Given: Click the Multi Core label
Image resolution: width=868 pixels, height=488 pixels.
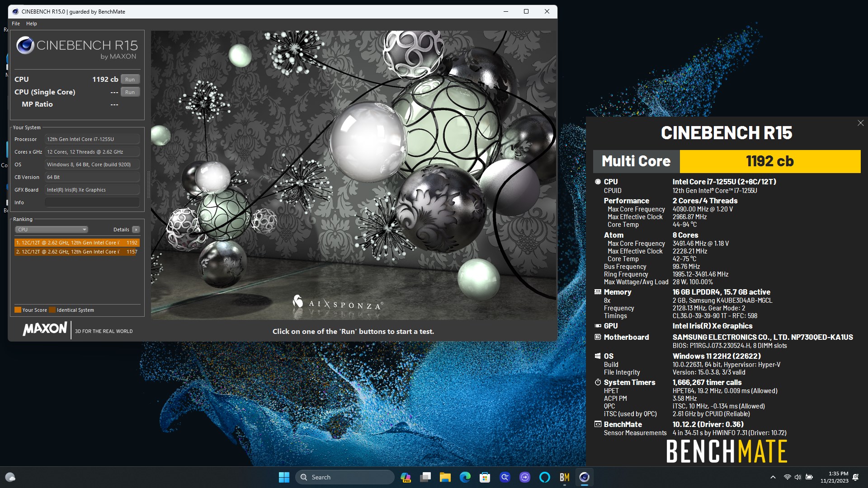Looking at the screenshot, I should (636, 161).
